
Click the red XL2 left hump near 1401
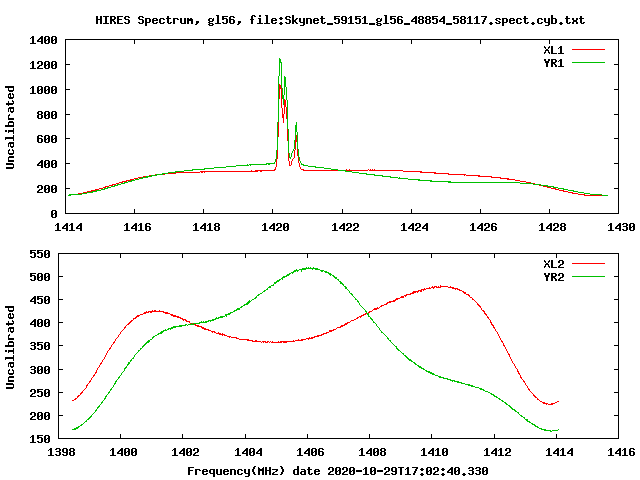pos(154,311)
